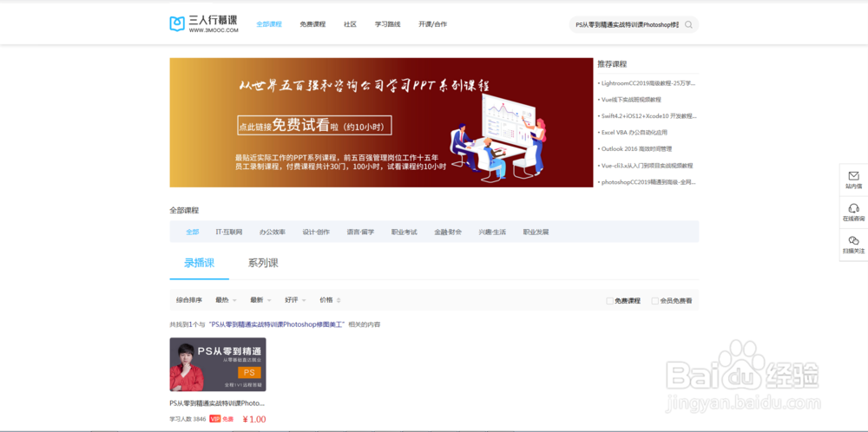Toggle 价格 price sort arrows
The image size is (868, 432).
pos(339,300)
